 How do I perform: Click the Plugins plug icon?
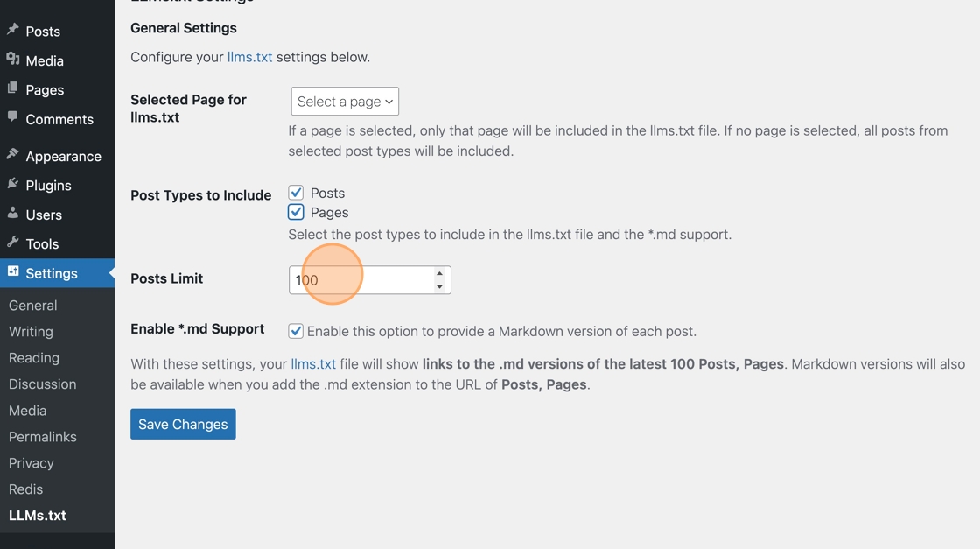[12, 184]
